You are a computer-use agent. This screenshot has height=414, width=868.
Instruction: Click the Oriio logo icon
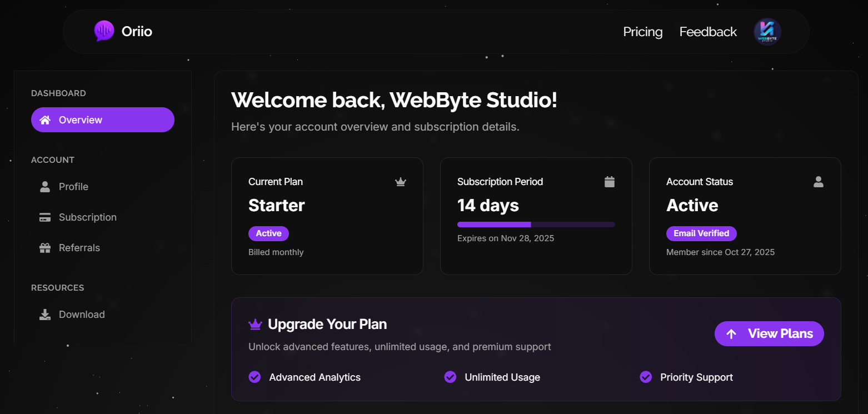104,31
